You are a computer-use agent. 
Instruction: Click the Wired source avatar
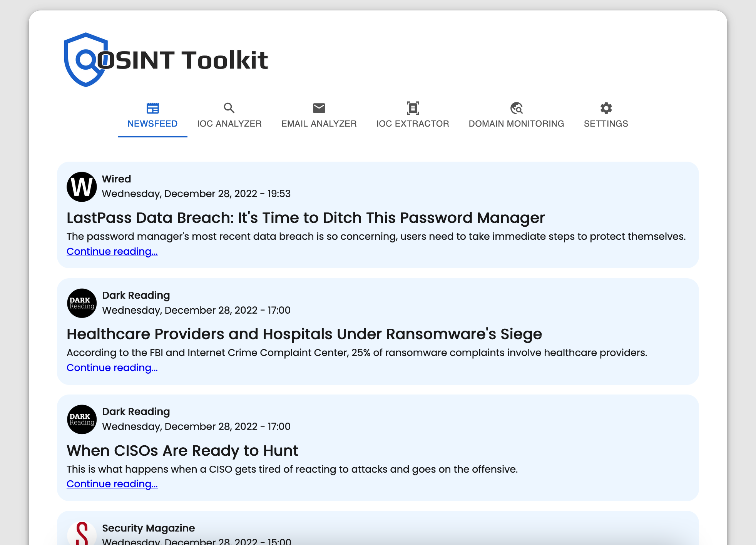tap(82, 187)
